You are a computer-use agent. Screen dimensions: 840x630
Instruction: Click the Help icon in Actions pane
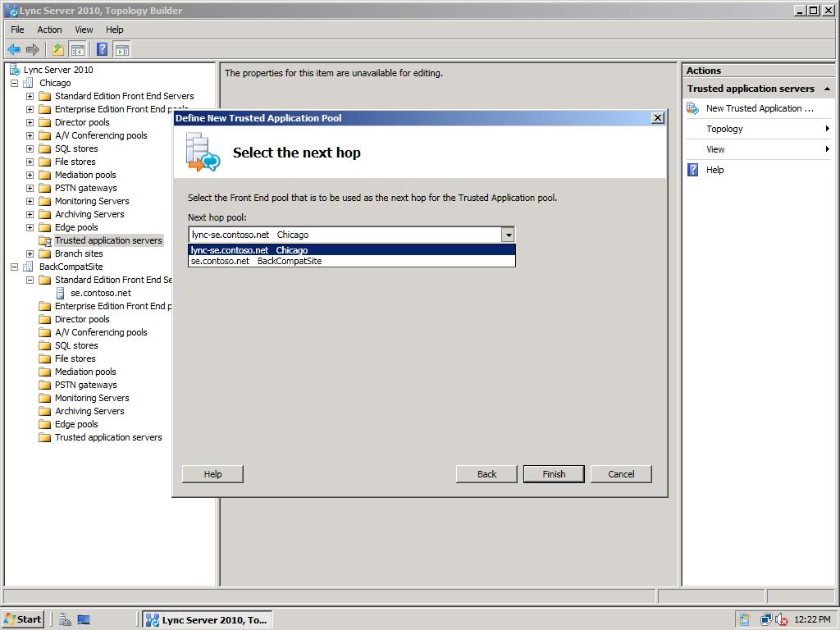[x=692, y=170]
